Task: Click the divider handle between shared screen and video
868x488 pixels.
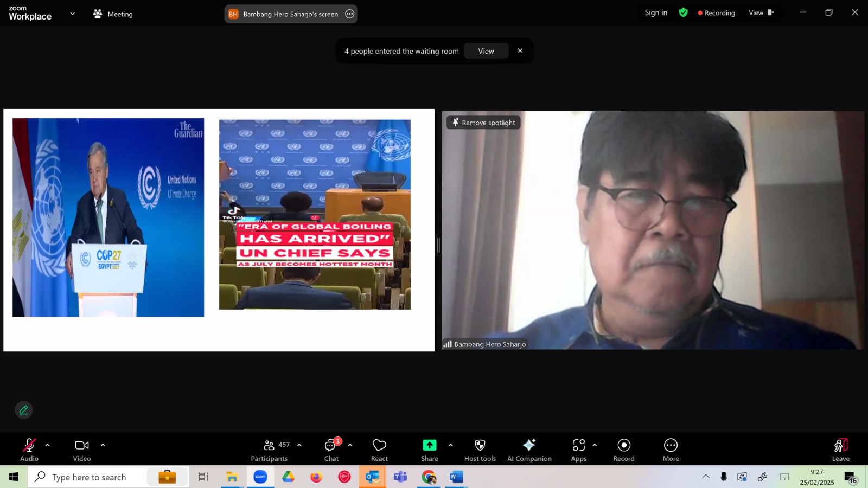Action: (438, 246)
